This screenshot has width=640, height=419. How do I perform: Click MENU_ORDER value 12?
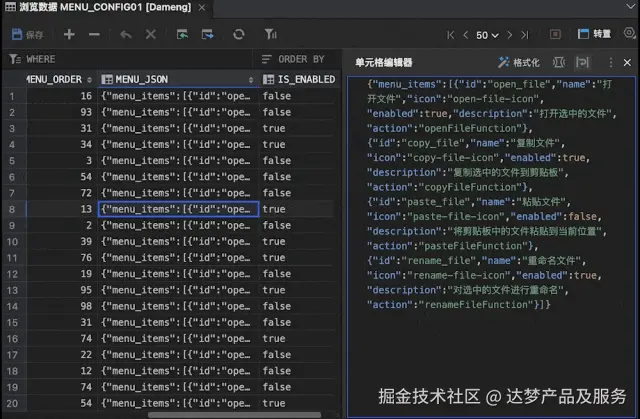coord(86,371)
